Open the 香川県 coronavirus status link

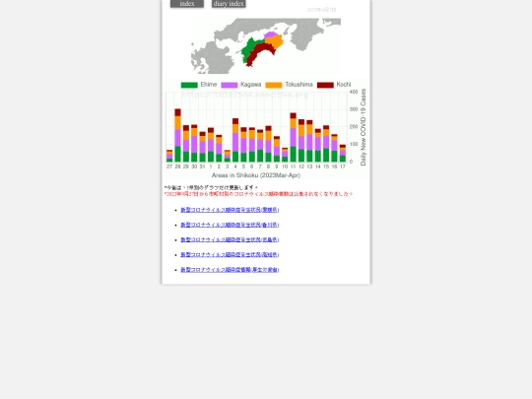pos(230,225)
